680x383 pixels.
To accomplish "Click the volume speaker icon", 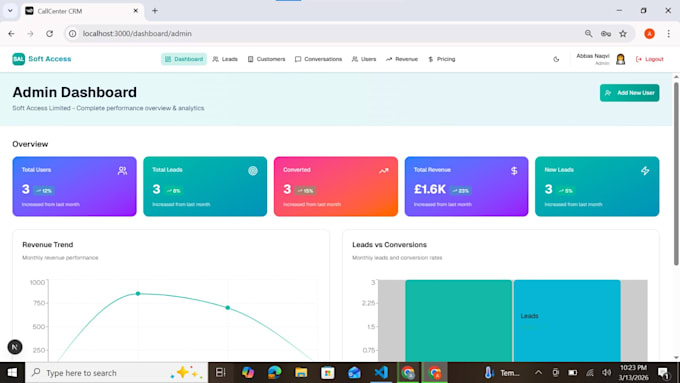I will point(607,373).
